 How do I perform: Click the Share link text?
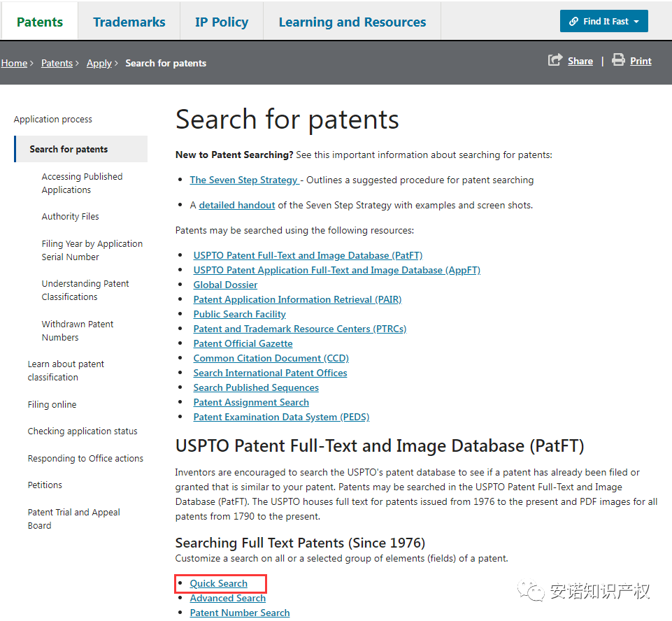580,61
